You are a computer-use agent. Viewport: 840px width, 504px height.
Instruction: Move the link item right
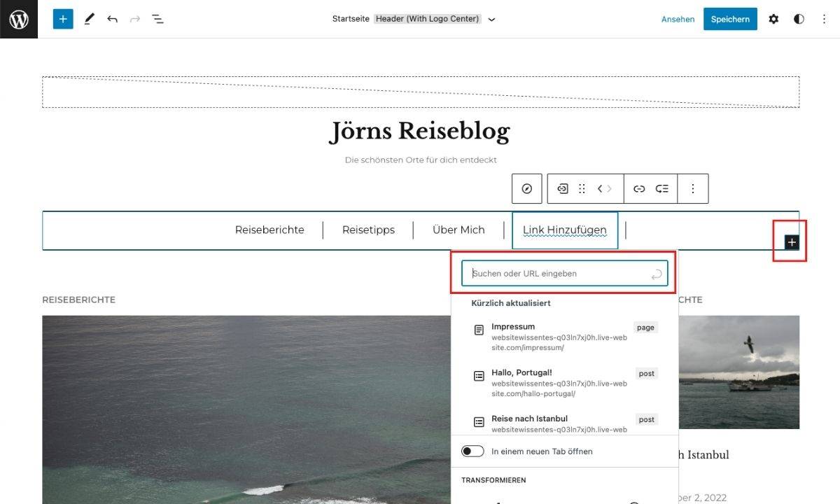610,188
